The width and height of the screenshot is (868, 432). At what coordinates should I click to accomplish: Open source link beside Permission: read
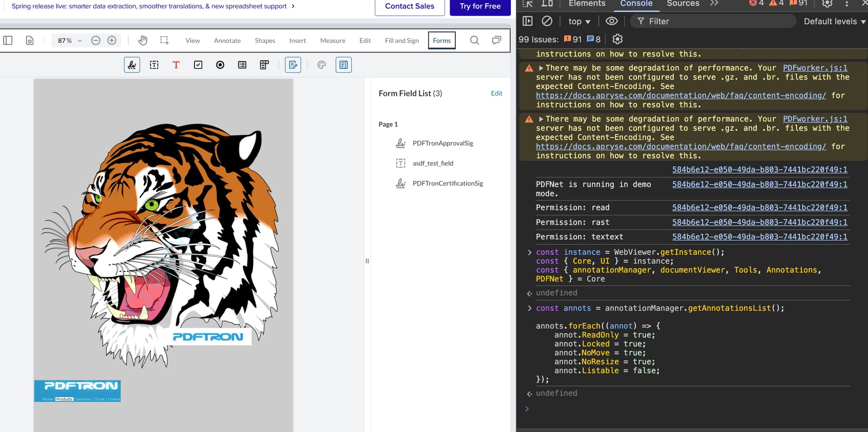tap(759, 207)
